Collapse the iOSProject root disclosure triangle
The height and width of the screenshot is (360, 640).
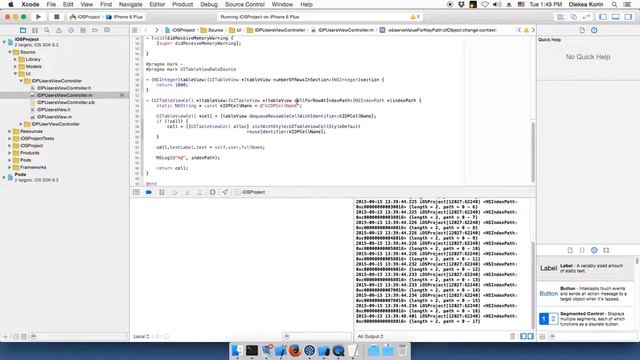[x=4, y=42]
